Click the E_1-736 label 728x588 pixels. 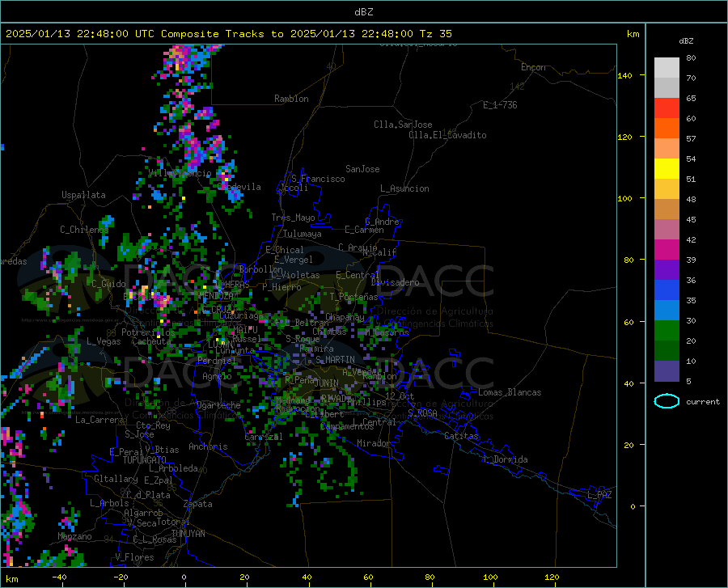500,105
